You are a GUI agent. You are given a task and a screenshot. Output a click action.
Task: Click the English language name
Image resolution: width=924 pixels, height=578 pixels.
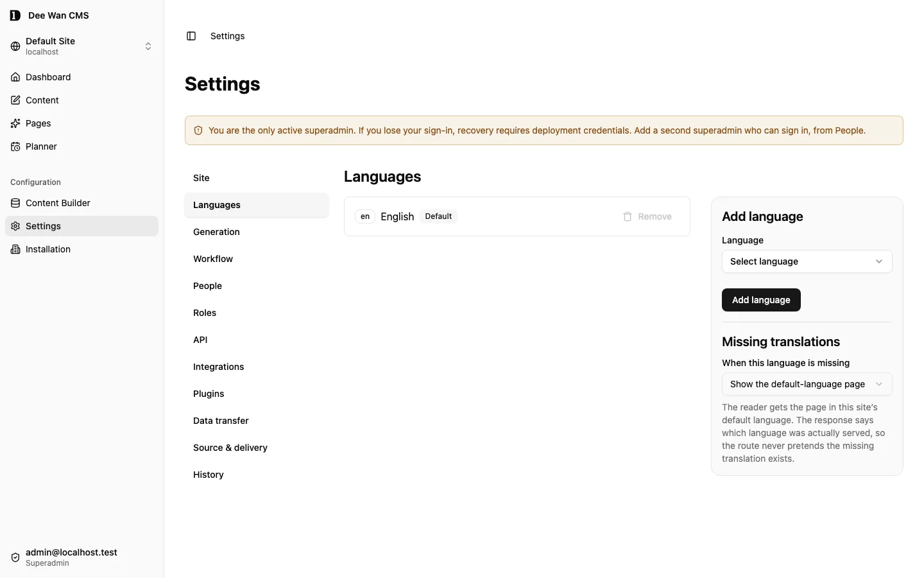(397, 216)
